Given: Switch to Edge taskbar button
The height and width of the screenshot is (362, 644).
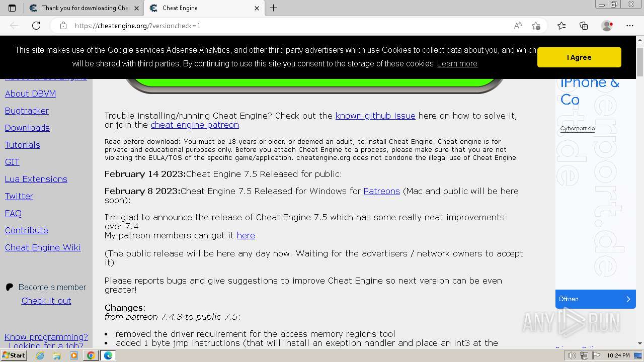Looking at the screenshot, I should click(x=108, y=355).
